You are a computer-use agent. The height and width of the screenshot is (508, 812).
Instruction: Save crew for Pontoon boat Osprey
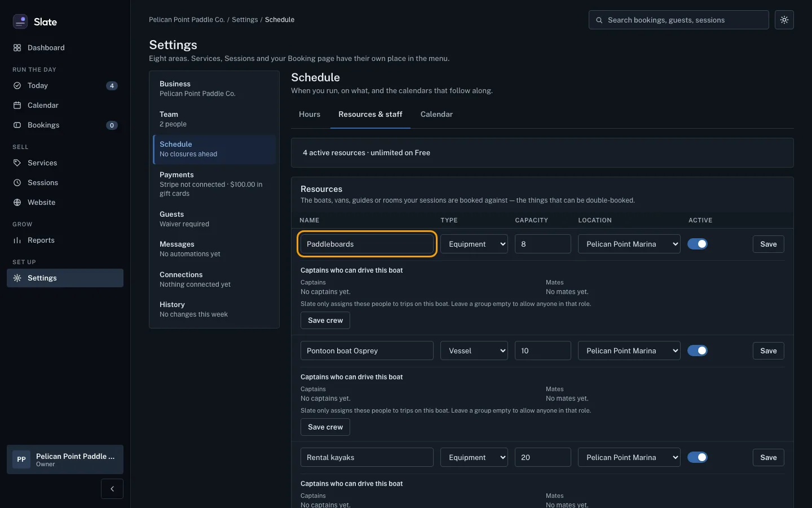point(325,427)
